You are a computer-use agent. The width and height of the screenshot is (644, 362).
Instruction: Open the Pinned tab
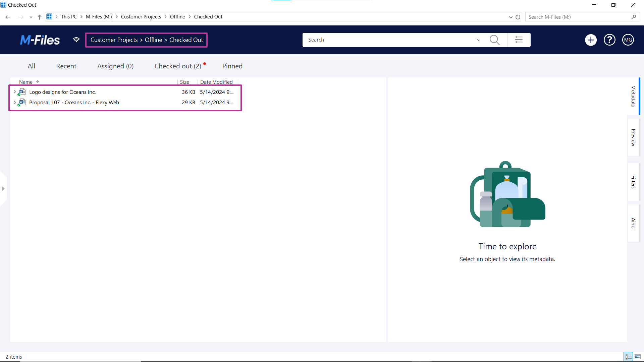coord(232,66)
